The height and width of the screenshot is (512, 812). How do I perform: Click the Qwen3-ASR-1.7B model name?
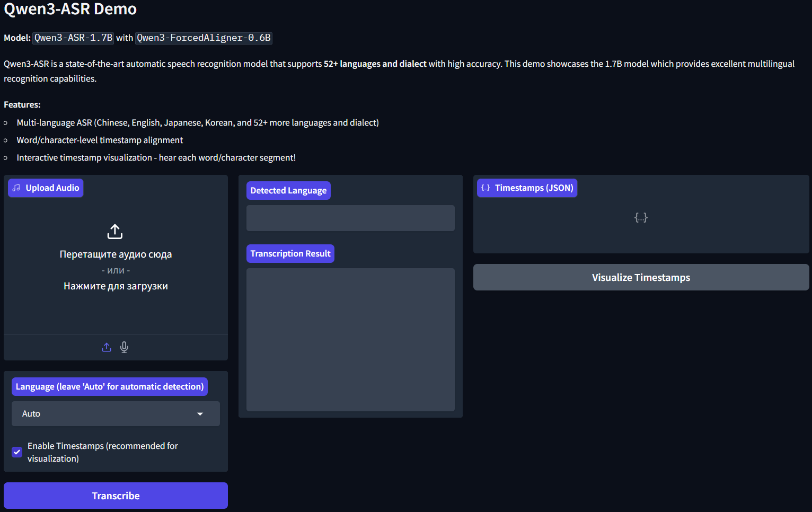click(x=73, y=38)
